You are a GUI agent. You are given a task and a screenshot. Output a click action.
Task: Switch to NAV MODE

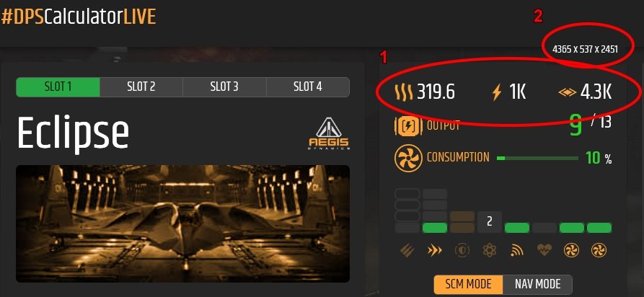click(537, 284)
